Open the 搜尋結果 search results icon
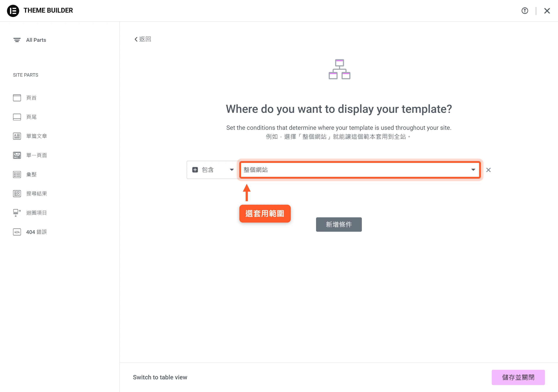The width and height of the screenshot is (558, 392). 17,194
